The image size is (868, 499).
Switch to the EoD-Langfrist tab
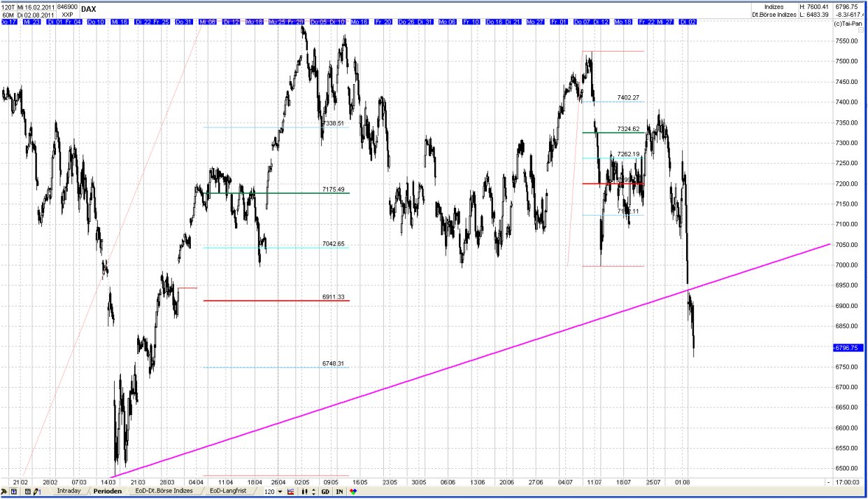coord(227,491)
